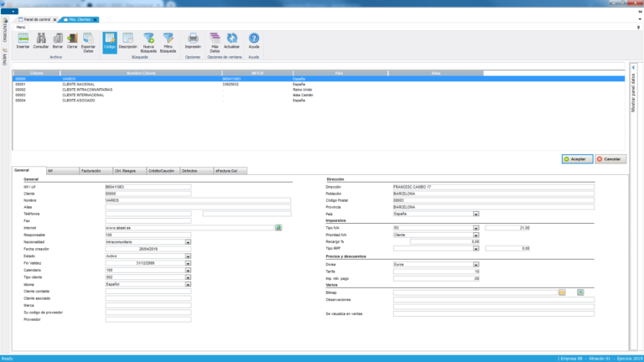
Task: Open the Ayuda help icon
Action: [x=254, y=39]
